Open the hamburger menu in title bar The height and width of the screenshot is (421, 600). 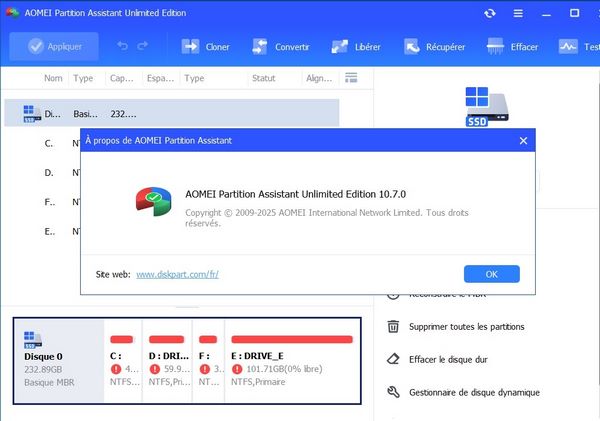tap(518, 13)
